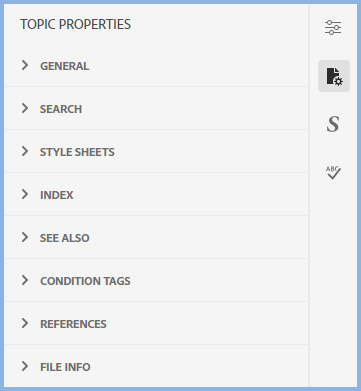
Task: Click the FILE INFO section label
Action: (65, 367)
